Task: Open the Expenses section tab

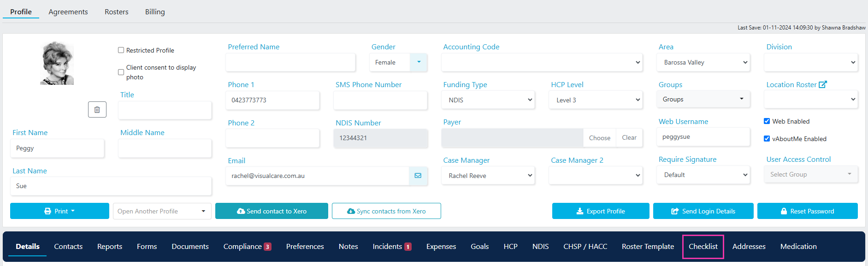Action: 441,247
